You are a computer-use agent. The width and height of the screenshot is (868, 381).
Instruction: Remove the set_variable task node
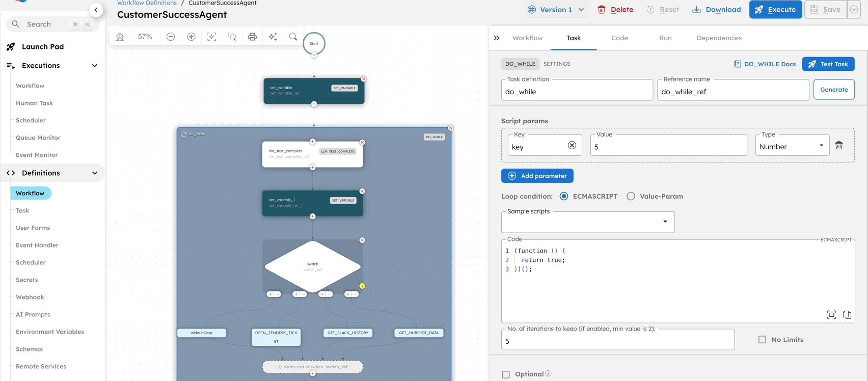click(364, 79)
